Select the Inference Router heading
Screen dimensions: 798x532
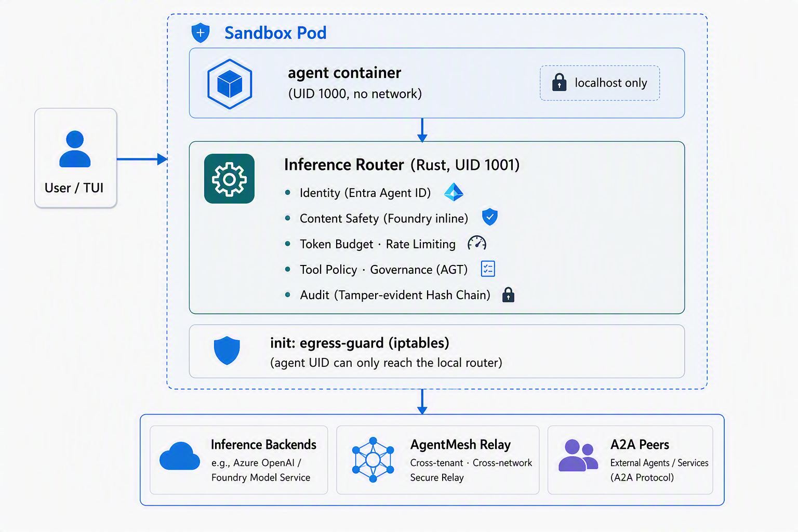pos(344,165)
